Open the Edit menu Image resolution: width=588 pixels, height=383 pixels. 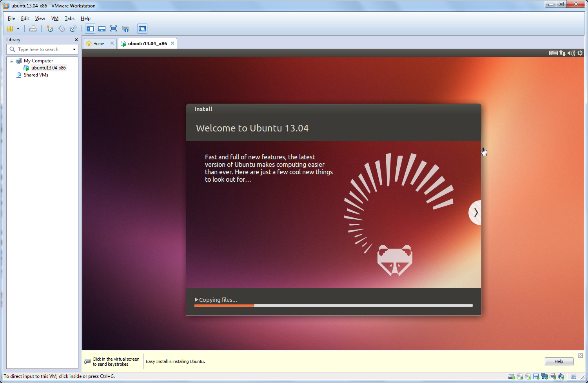tap(25, 18)
